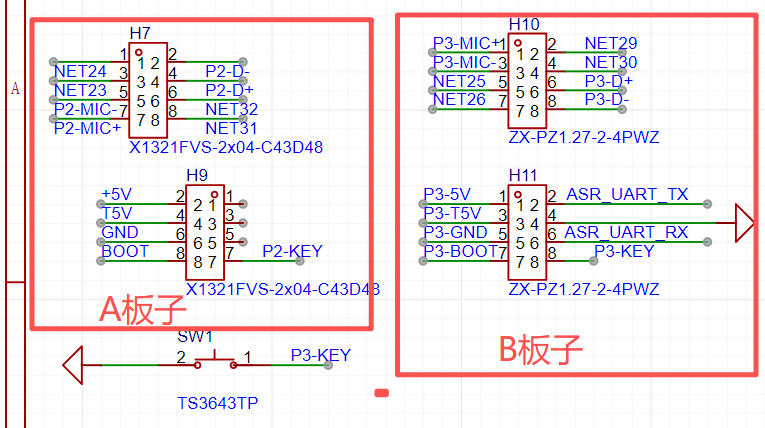Select the small red mark below B板子 box
The height and width of the screenshot is (428, 765).
click(x=381, y=392)
